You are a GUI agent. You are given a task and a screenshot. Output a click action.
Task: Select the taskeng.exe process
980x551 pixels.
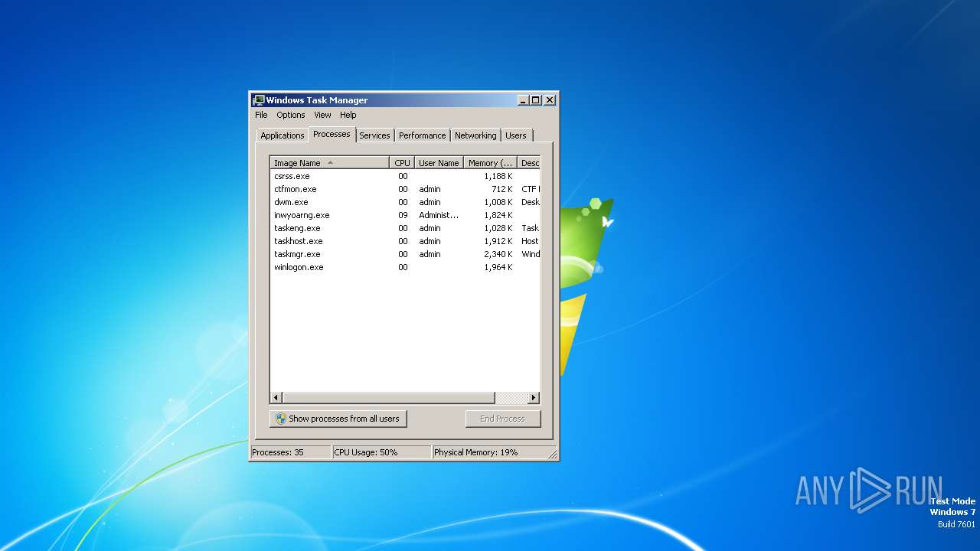pyautogui.click(x=405, y=228)
